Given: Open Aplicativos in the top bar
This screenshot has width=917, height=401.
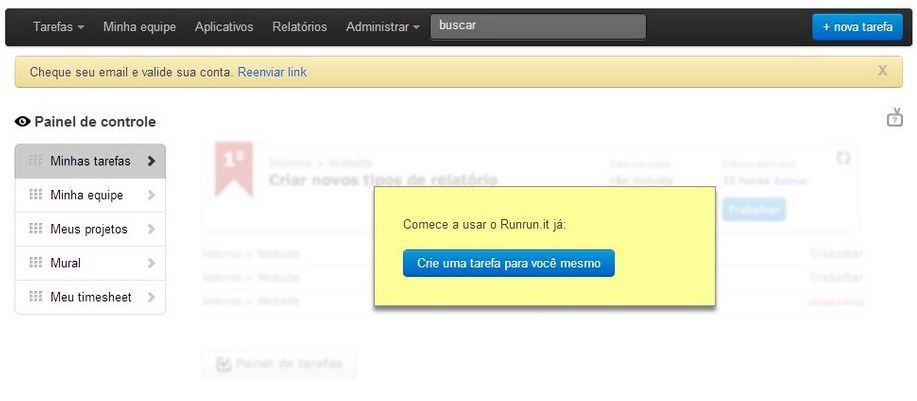Looking at the screenshot, I should tap(224, 27).
